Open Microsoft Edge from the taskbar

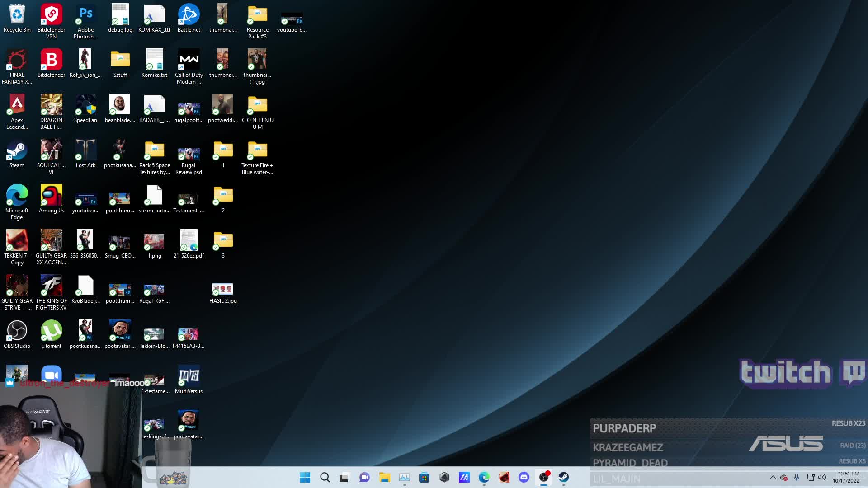[484, 477]
